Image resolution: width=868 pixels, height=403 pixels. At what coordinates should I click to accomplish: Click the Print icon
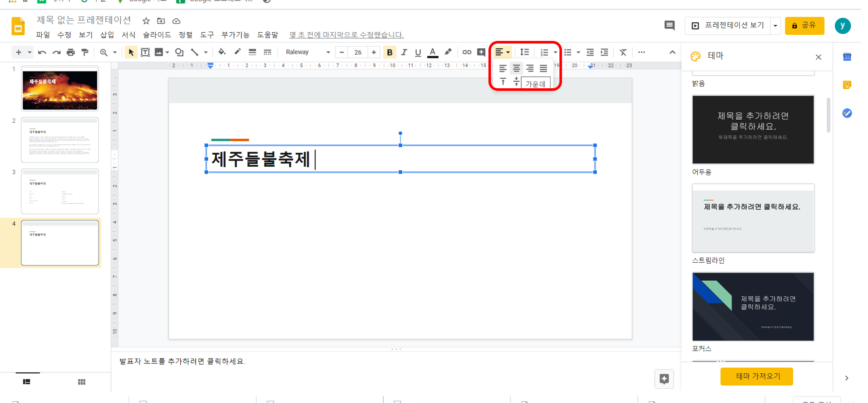[71, 52]
